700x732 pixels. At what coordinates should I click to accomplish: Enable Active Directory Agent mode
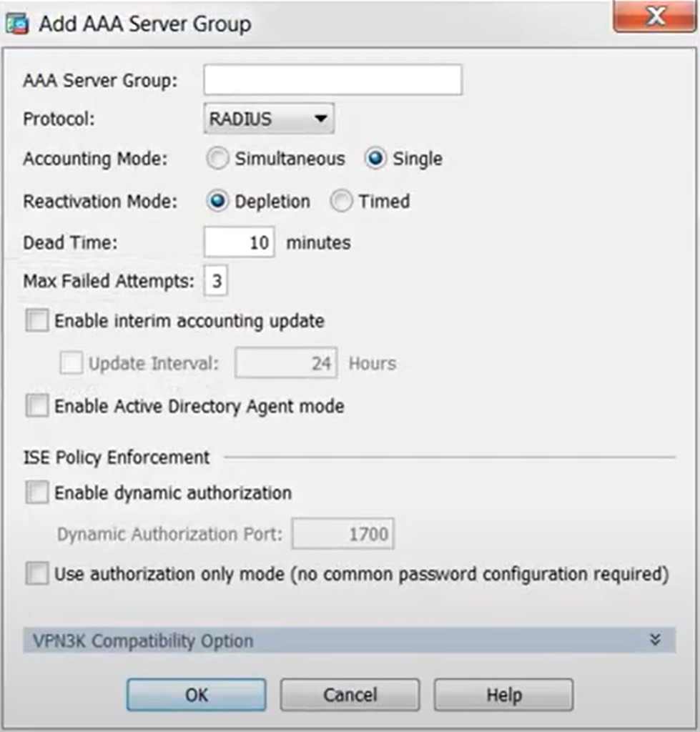tap(36, 407)
